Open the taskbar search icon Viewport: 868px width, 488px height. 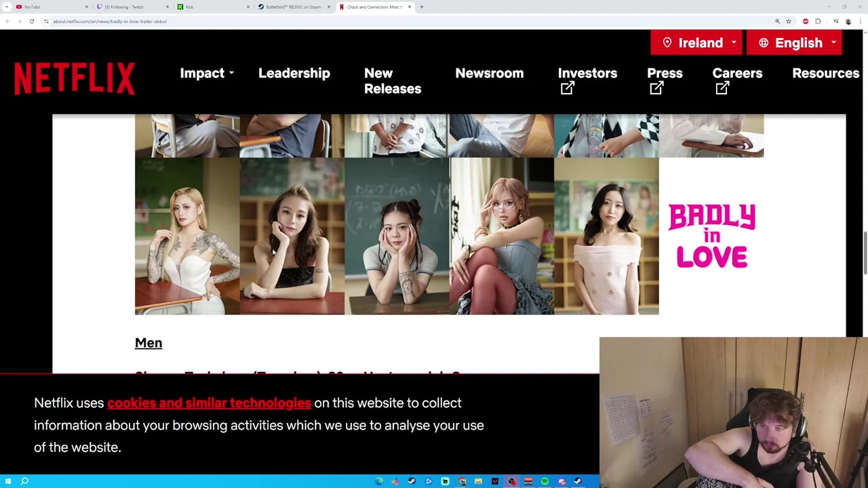coord(24,481)
